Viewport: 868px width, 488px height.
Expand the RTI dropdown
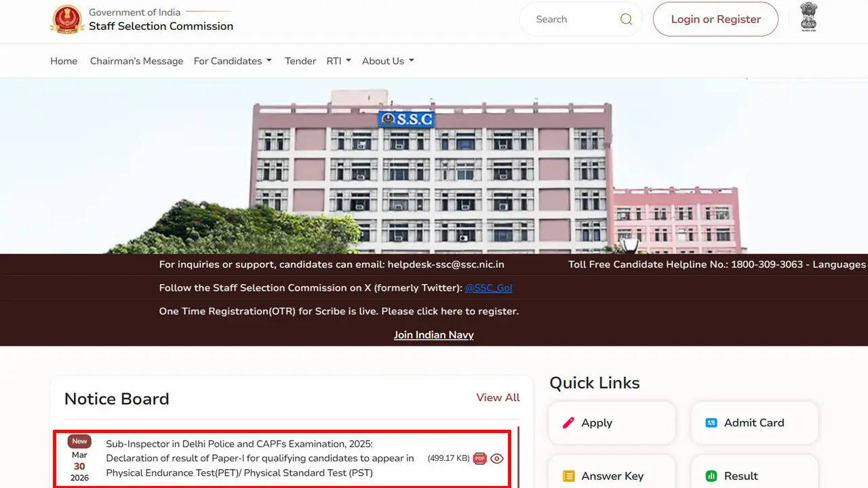point(338,60)
